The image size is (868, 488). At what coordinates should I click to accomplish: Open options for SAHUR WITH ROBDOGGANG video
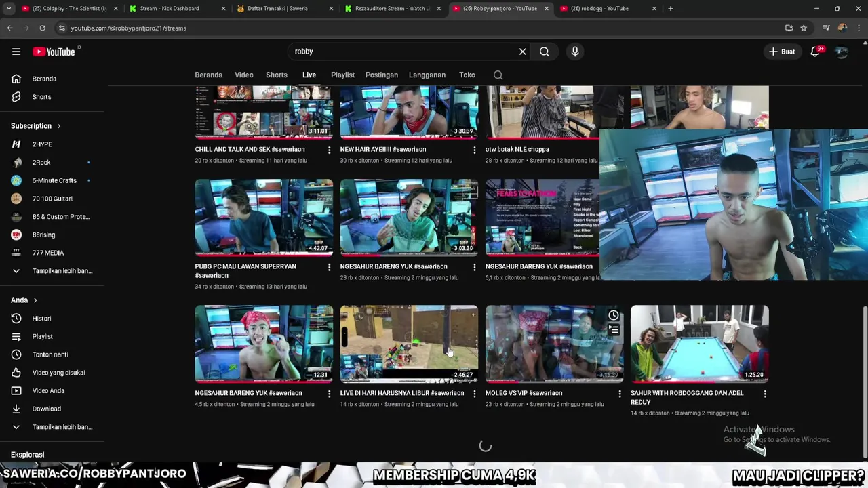tap(765, 394)
